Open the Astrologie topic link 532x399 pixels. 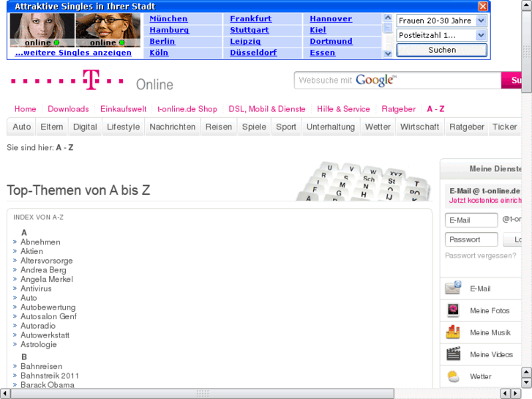(38, 344)
